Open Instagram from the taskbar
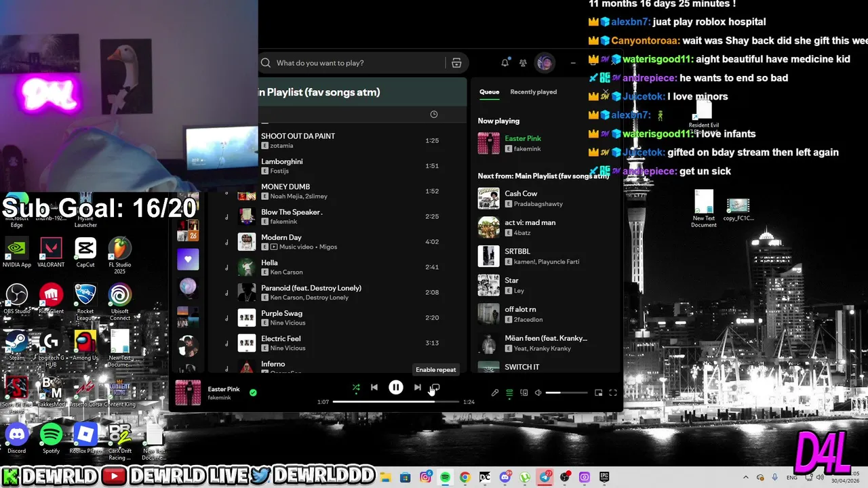Screen dimensions: 868x488 (x=425, y=477)
